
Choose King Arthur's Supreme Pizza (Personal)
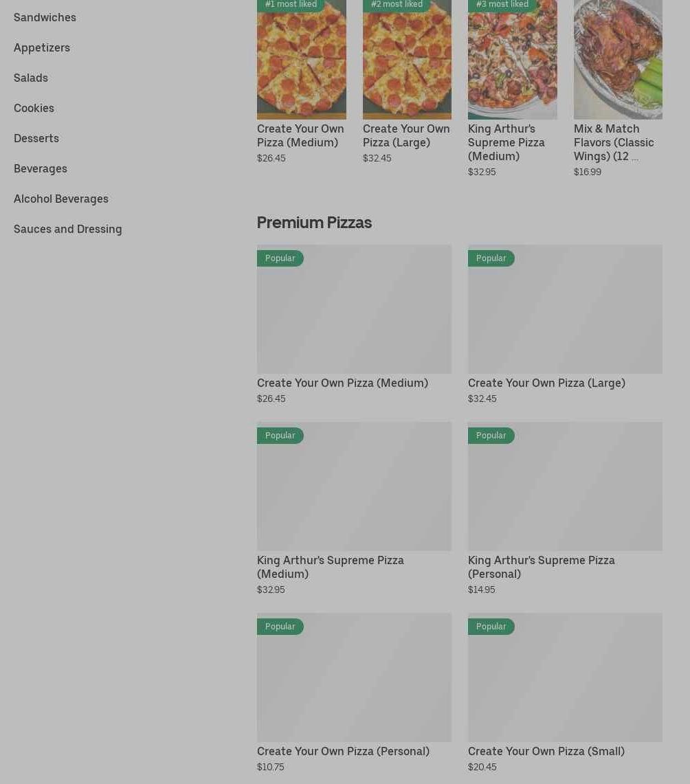click(541, 567)
